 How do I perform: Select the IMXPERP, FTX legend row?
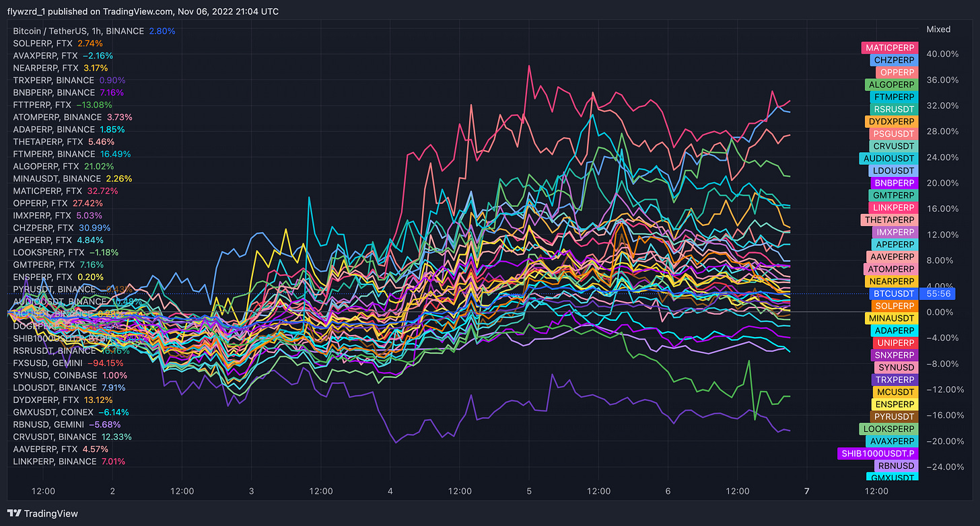tap(57, 215)
